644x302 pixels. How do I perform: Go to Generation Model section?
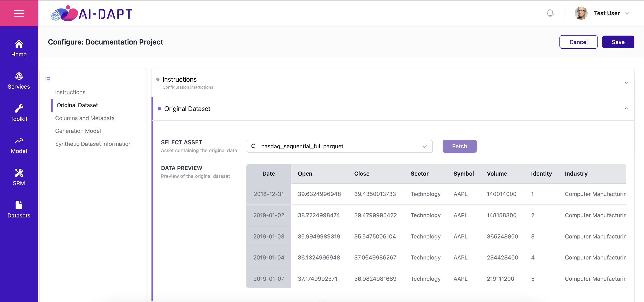(78, 131)
